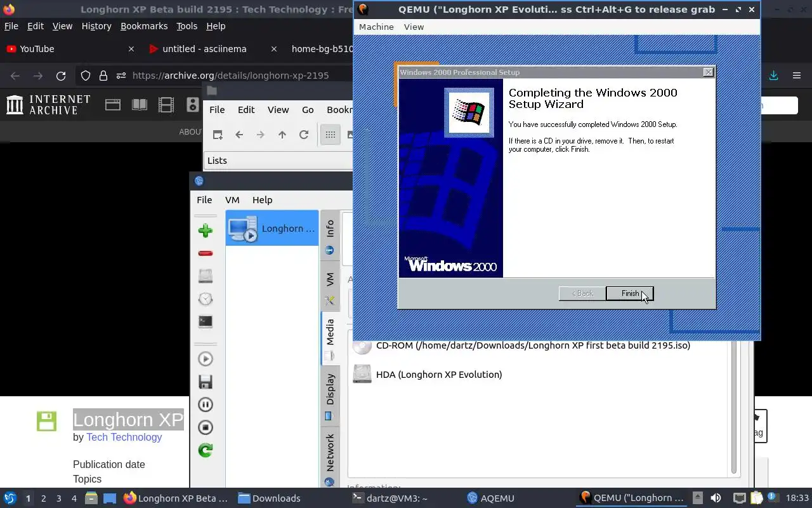Switch to the home-bg-b510 Firefox tab
The height and width of the screenshot is (508, 812).
(321, 49)
